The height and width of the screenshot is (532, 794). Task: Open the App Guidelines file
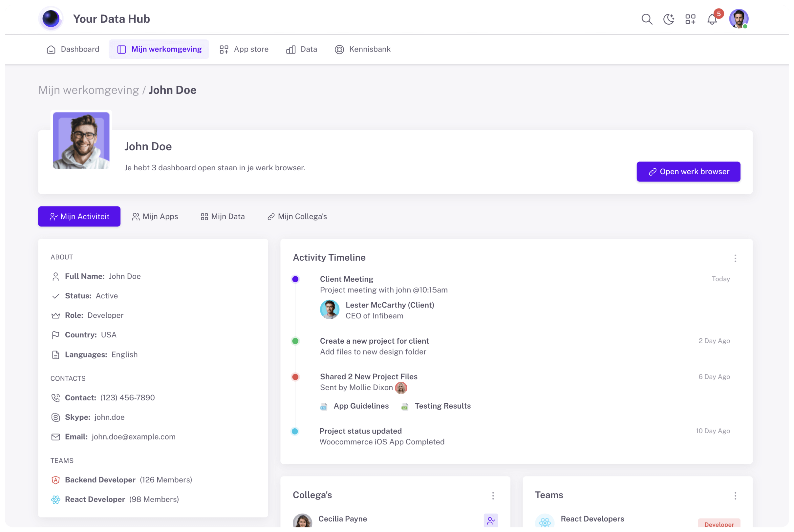tap(361, 406)
